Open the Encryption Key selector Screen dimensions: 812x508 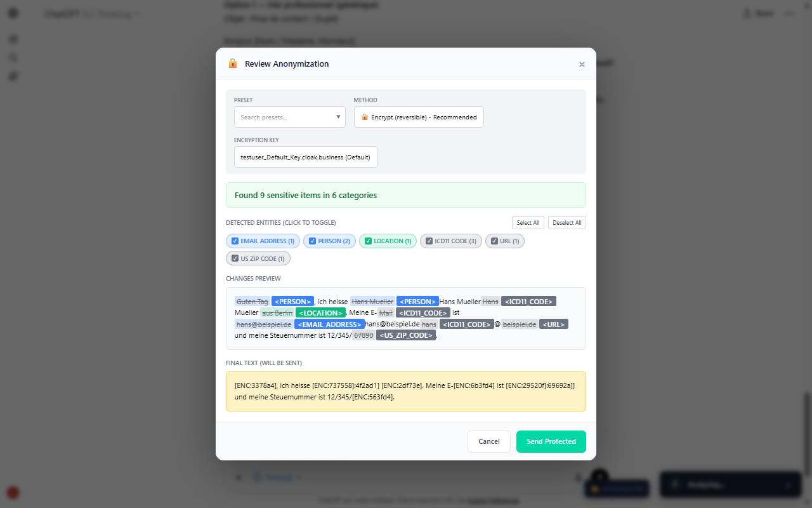(x=305, y=157)
